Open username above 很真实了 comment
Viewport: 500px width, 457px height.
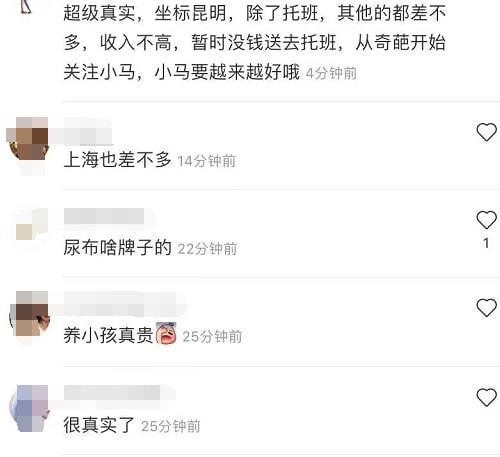[119, 393]
